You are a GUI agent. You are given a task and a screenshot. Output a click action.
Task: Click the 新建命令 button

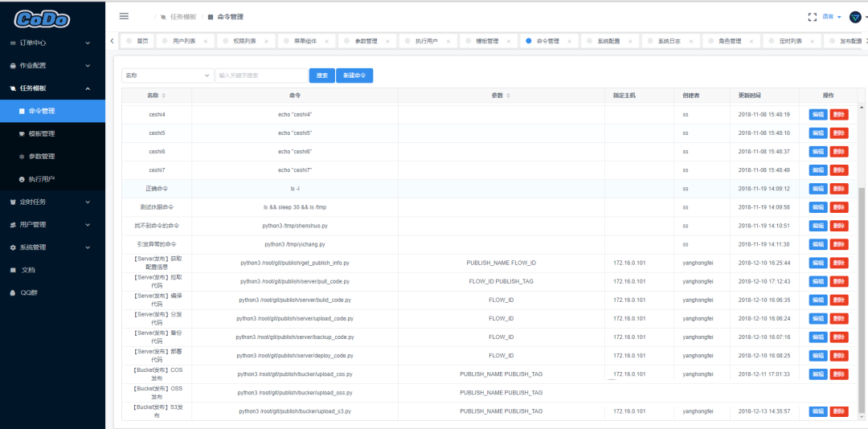pos(354,76)
